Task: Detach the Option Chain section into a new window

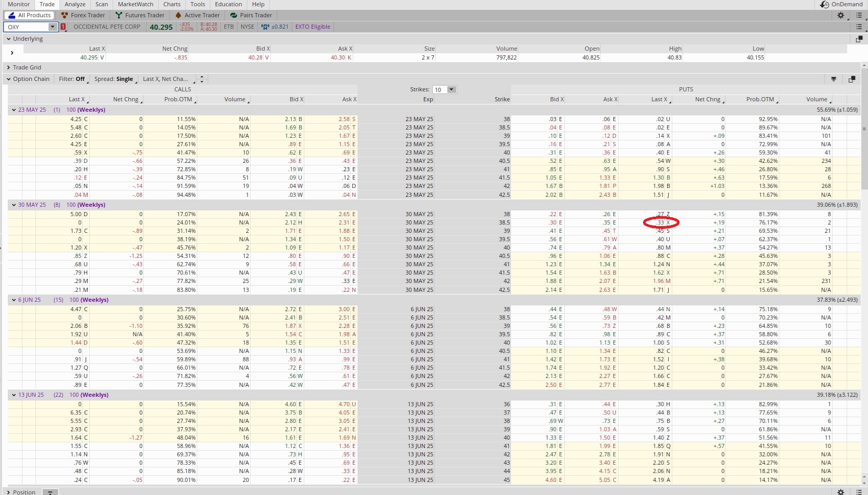Action: pyautogui.click(x=852, y=79)
